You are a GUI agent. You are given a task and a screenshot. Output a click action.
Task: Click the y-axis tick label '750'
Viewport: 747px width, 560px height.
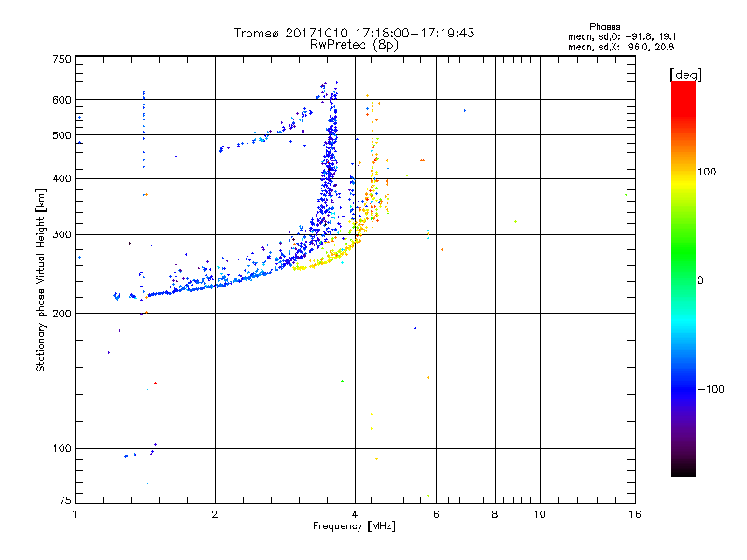click(x=62, y=59)
